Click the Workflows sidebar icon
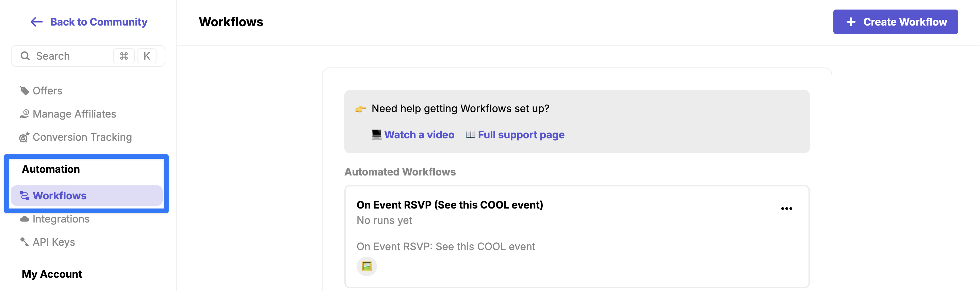Screen dimensions: 980x291 pos(24,195)
